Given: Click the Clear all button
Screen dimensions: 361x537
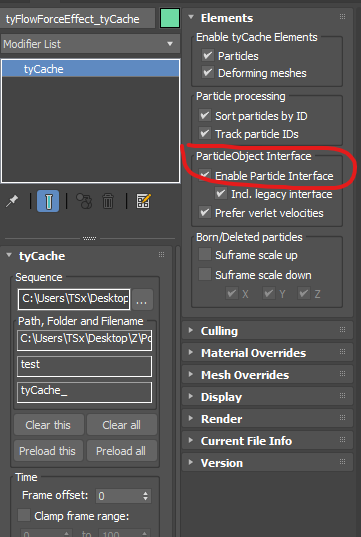Looking at the screenshot, I should click(122, 425).
